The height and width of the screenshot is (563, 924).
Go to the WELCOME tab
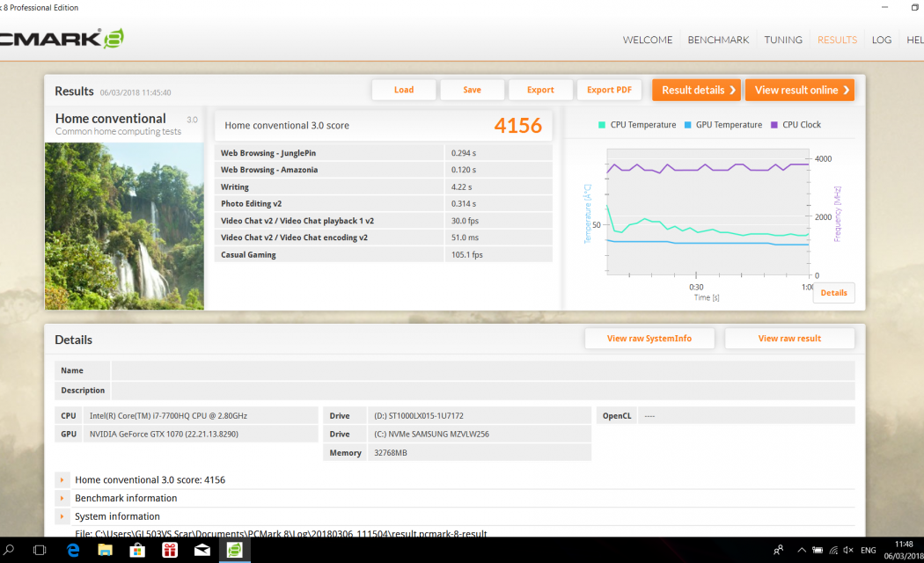pyautogui.click(x=647, y=40)
